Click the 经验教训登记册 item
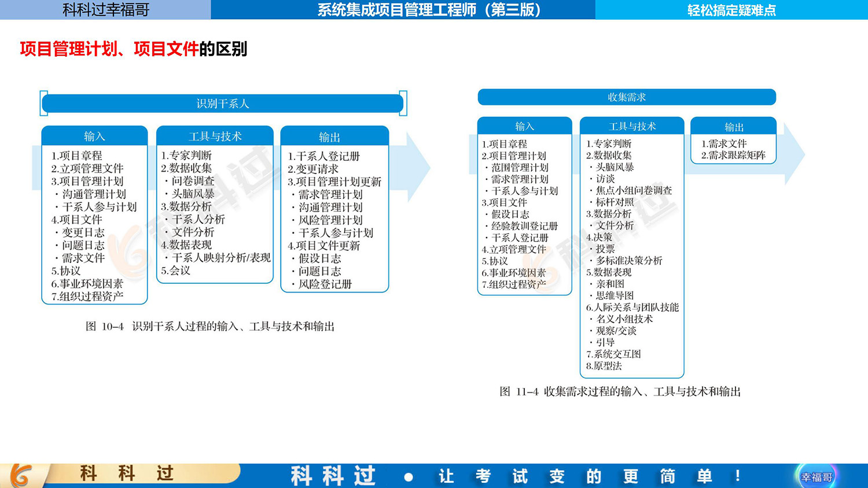 click(x=524, y=226)
